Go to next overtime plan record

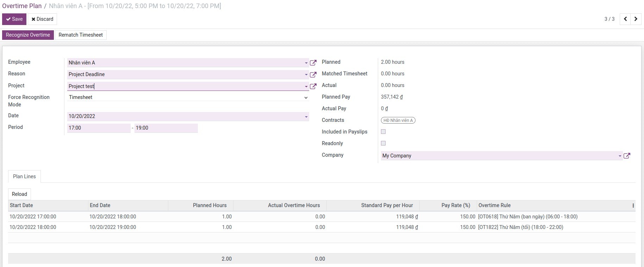coord(636,19)
